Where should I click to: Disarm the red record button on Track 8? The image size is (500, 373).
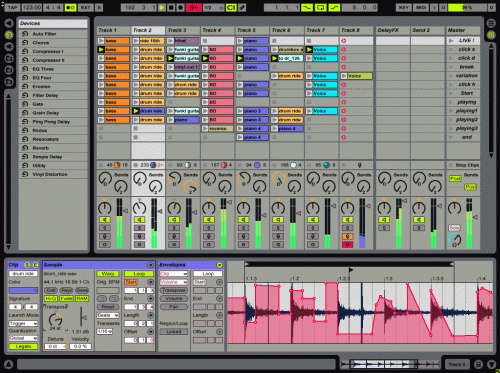347,245
